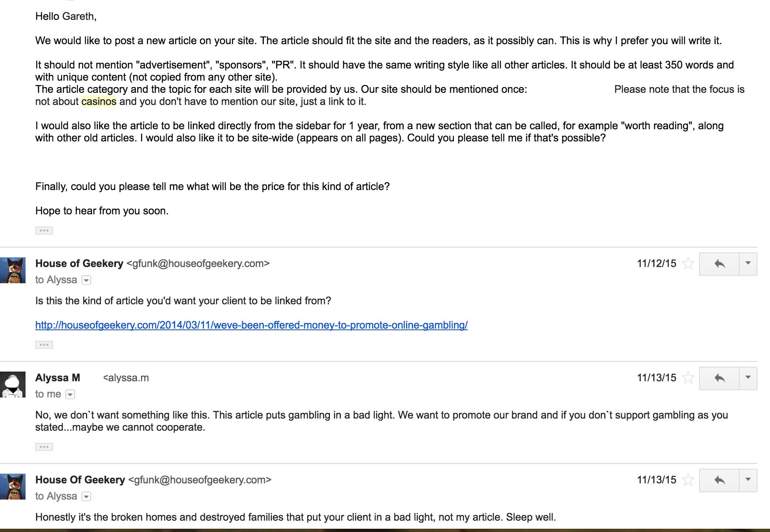Reply to Alyssa M's 11/13/15 message
This screenshot has width=770, height=532.
(719, 378)
